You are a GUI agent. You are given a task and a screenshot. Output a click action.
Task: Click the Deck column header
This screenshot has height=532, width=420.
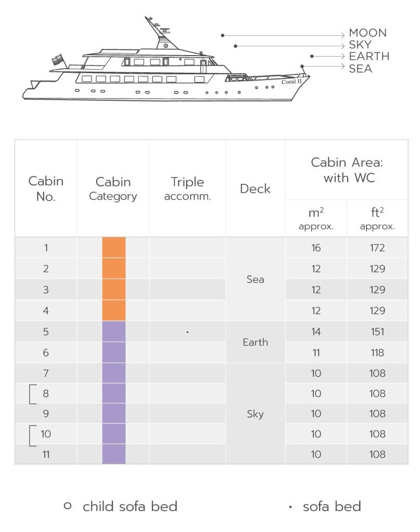[x=255, y=189]
